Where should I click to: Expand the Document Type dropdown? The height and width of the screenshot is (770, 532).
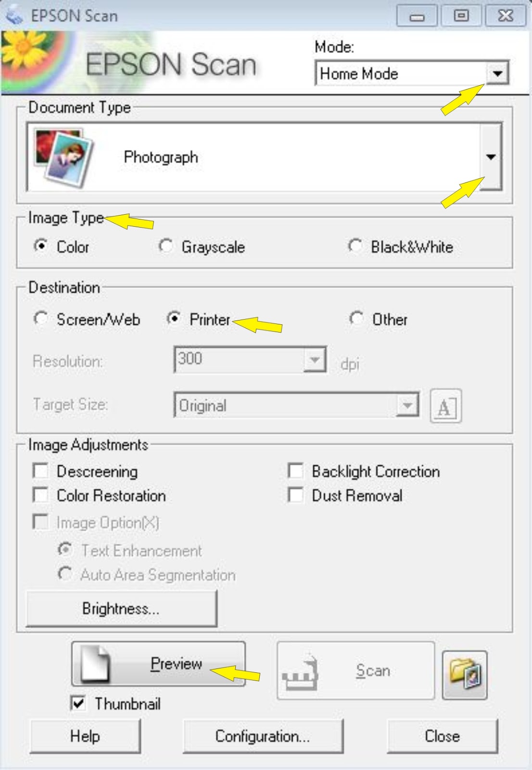click(491, 156)
